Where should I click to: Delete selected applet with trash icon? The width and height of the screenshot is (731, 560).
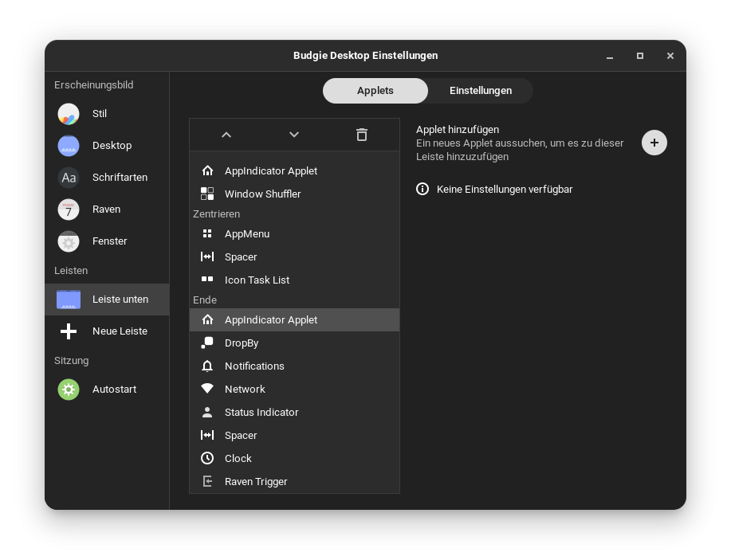(x=362, y=135)
